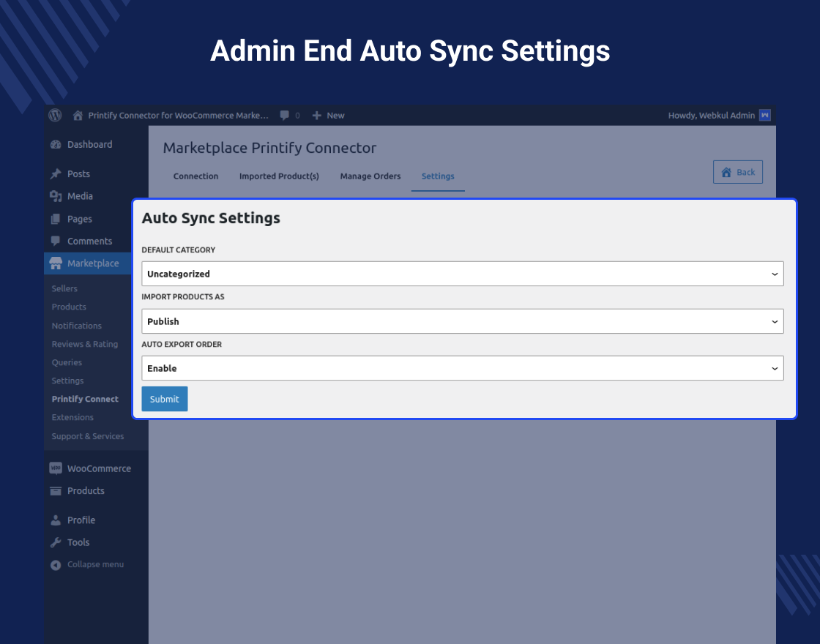The height and width of the screenshot is (644, 820).
Task: Click the DEFAULT CATEGORY label
Action: tap(179, 250)
